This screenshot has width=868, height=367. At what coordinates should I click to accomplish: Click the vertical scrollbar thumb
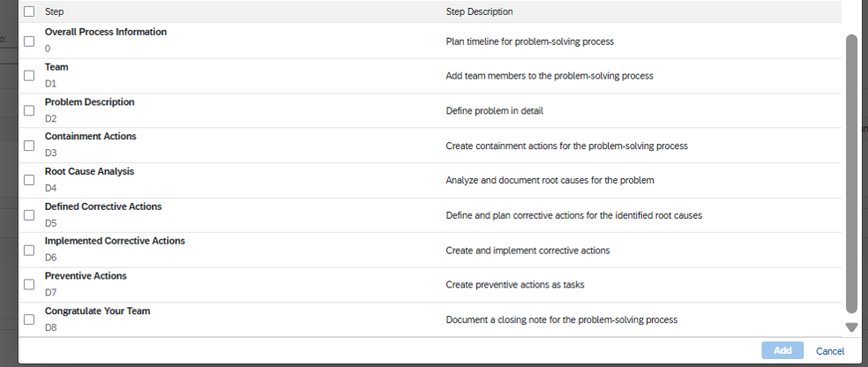[851, 174]
